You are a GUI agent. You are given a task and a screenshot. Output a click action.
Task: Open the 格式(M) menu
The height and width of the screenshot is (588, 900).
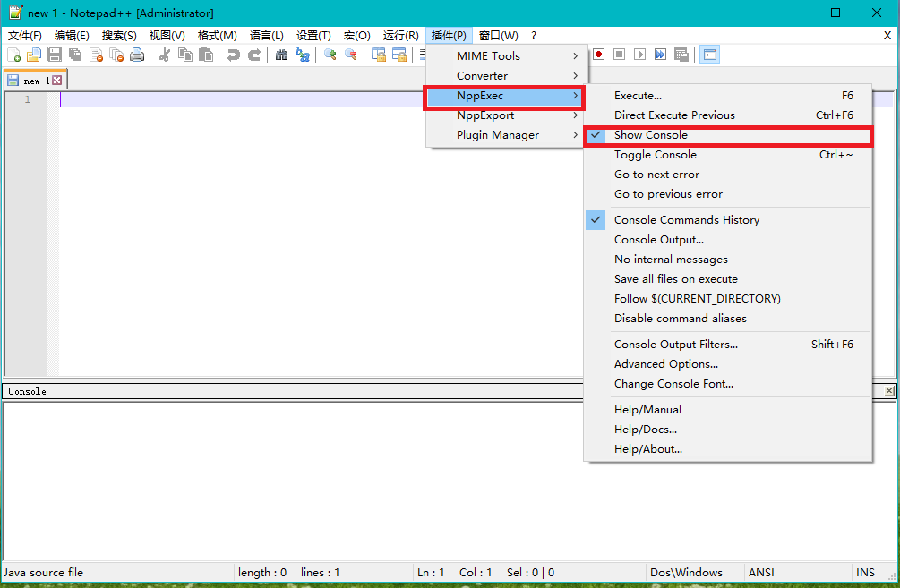point(217,36)
